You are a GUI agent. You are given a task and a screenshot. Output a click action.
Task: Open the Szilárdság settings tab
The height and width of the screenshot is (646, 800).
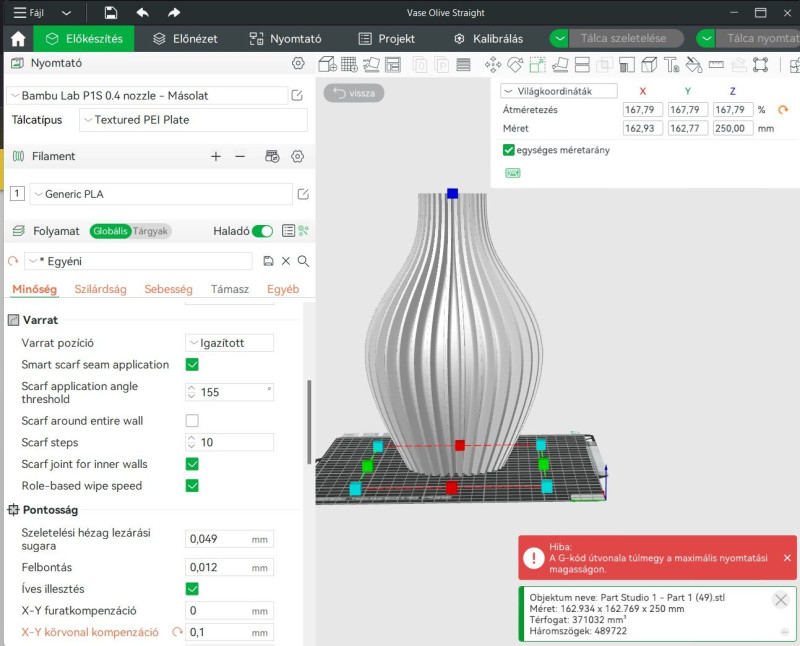click(x=101, y=289)
